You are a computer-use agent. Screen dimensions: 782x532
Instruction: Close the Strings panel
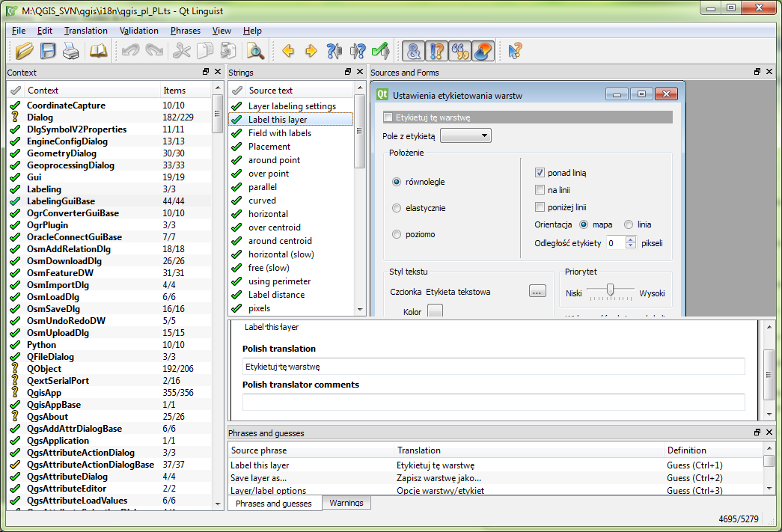tap(360, 72)
